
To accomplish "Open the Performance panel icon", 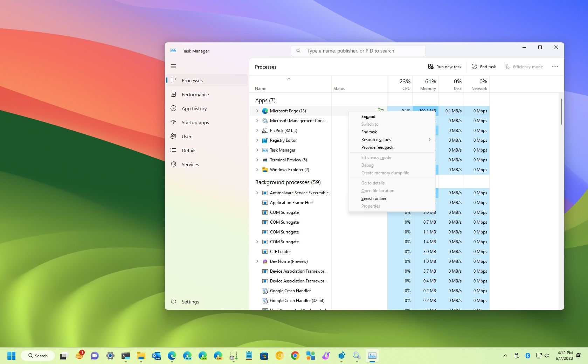I will (x=174, y=94).
